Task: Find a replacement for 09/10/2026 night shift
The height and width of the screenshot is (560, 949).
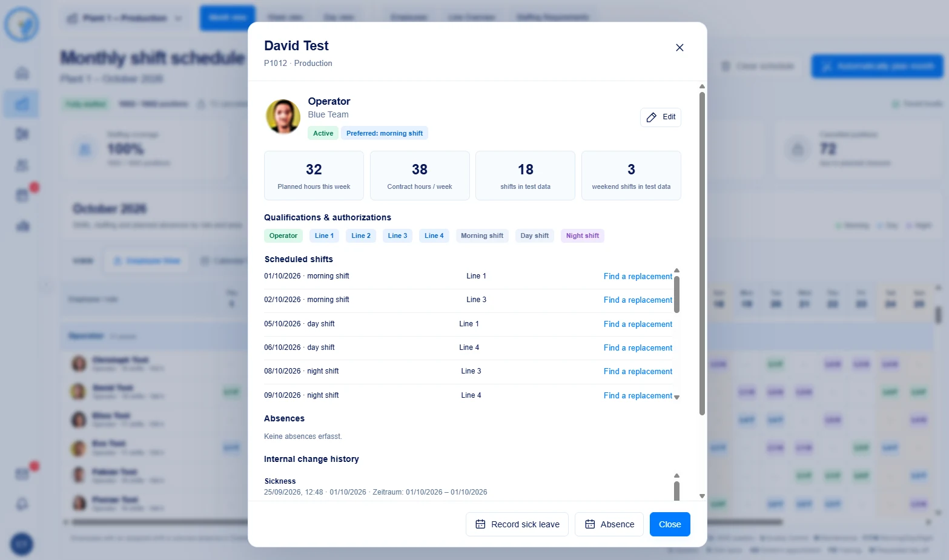Action: point(638,396)
